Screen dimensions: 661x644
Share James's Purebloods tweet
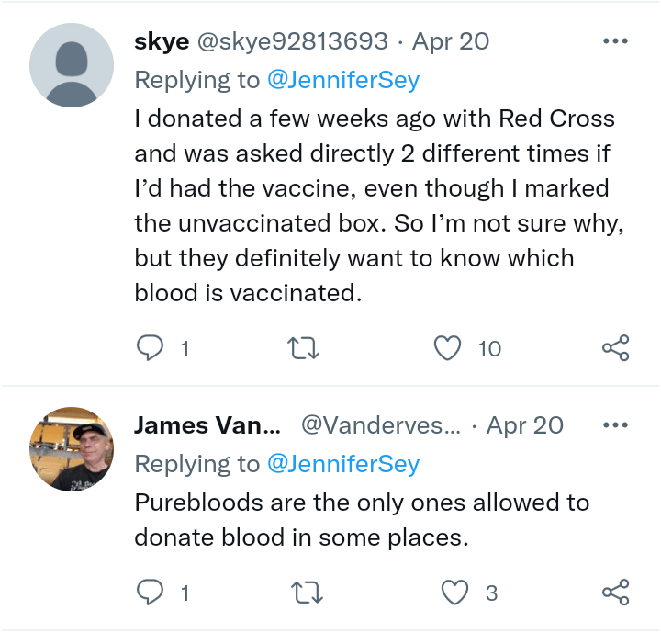coord(615,593)
